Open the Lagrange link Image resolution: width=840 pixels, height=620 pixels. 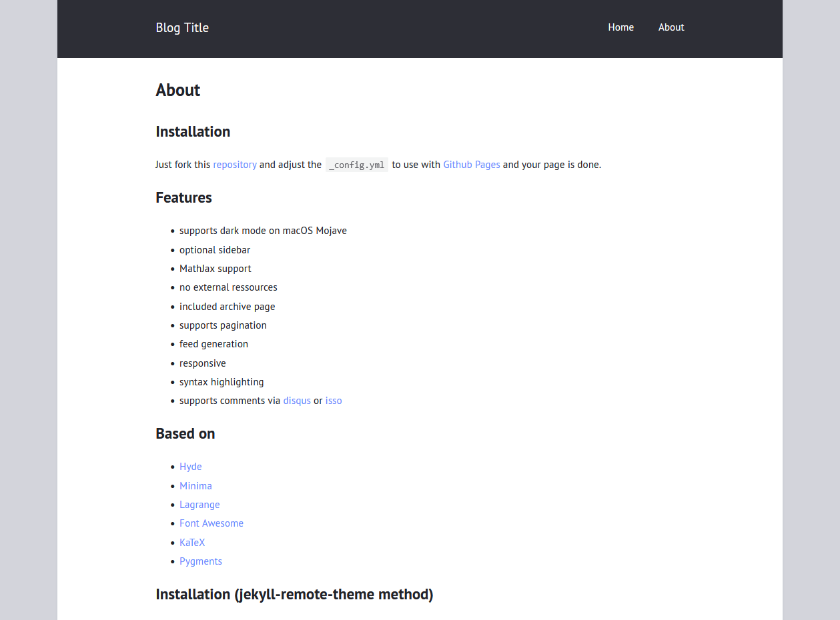tap(199, 505)
